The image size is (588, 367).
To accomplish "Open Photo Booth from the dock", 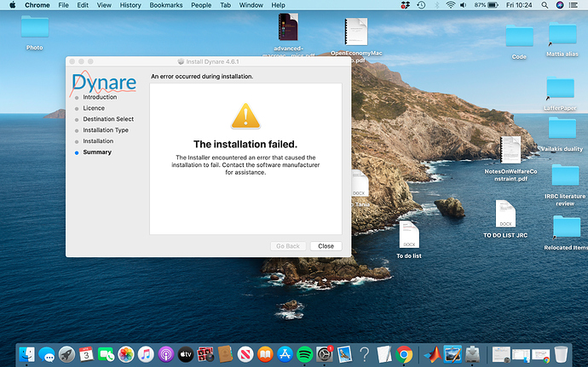I will [205, 354].
